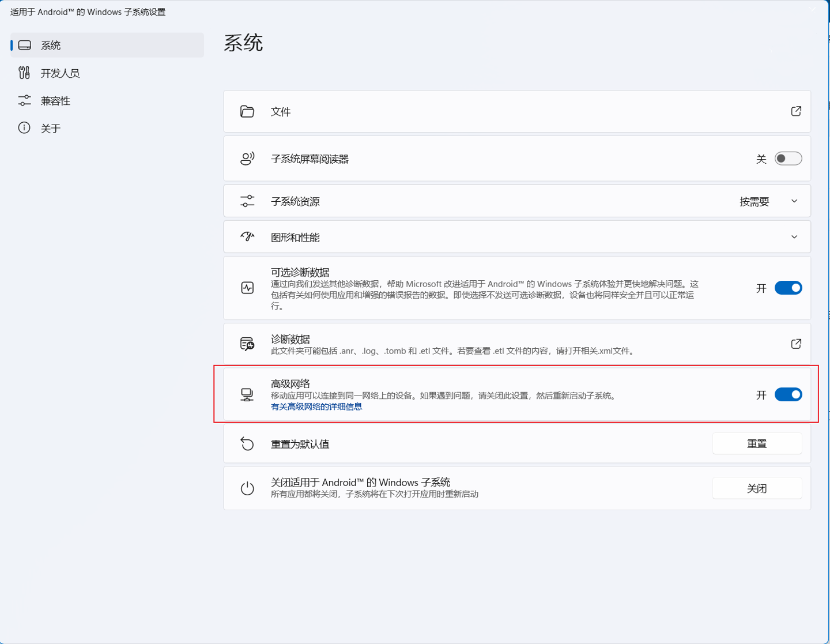The width and height of the screenshot is (830, 644).
Task: Collapse the 子系统资源 chevron
Action: click(794, 201)
